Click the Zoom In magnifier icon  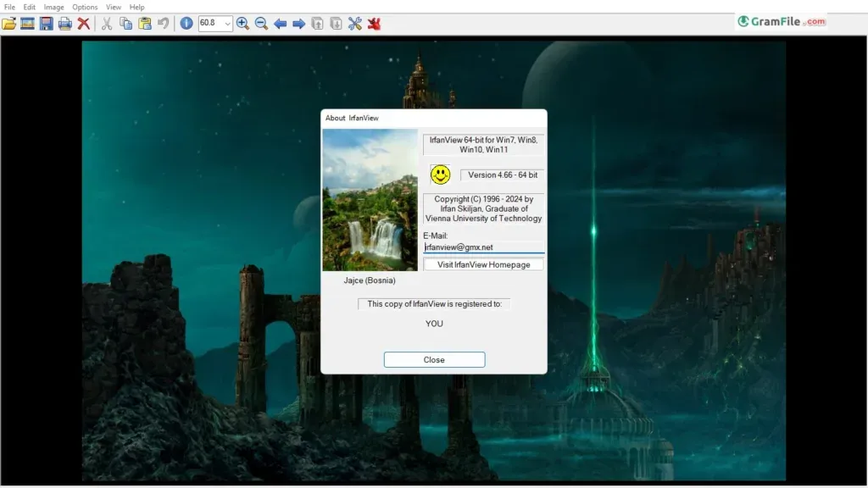242,23
